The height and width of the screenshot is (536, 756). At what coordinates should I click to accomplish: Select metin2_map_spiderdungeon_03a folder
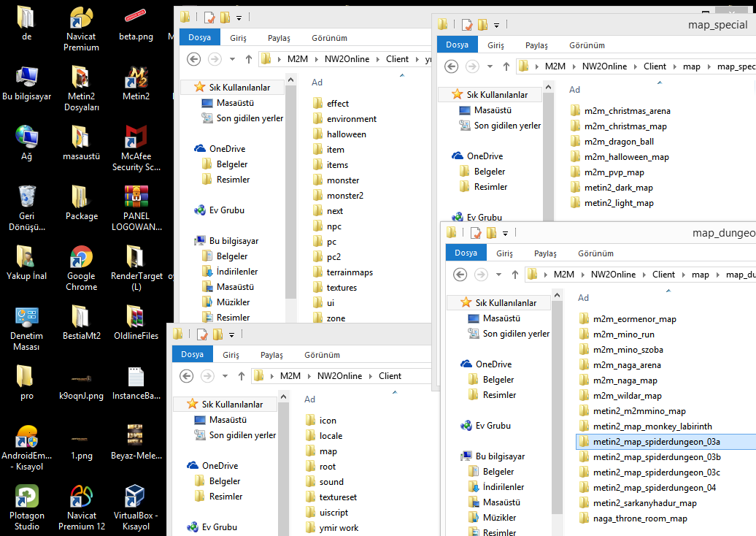(656, 442)
